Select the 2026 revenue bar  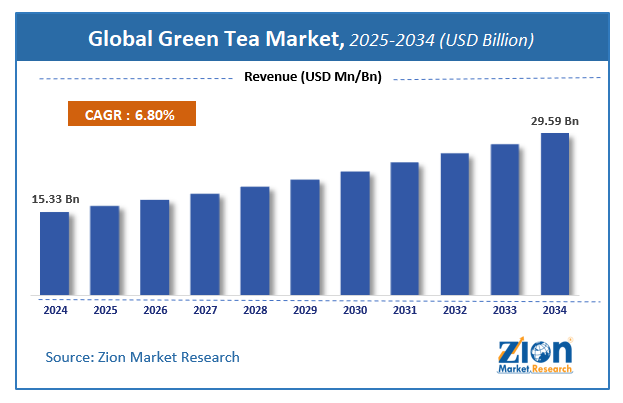pyautogui.click(x=155, y=248)
